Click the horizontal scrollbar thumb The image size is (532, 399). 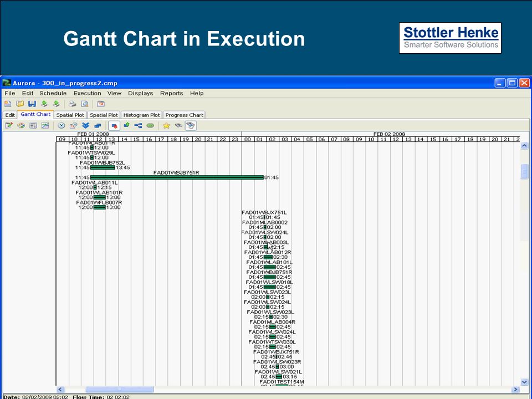click(120, 389)
